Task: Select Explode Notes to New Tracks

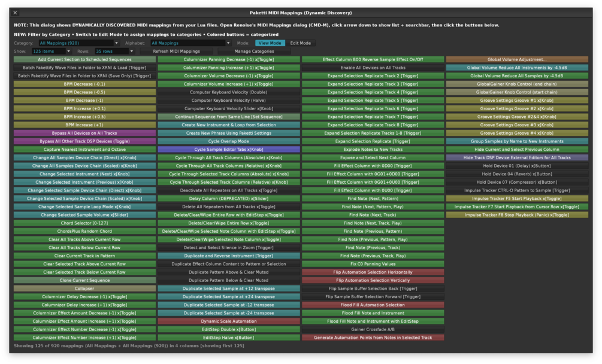Action: coord(373,149)
